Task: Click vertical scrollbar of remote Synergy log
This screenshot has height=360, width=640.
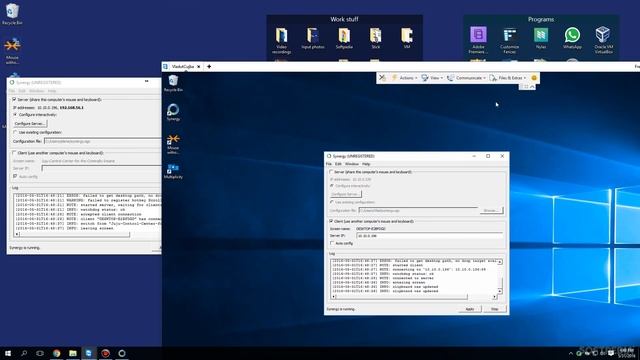Action: pyautogui.click(x=500, y=276)
